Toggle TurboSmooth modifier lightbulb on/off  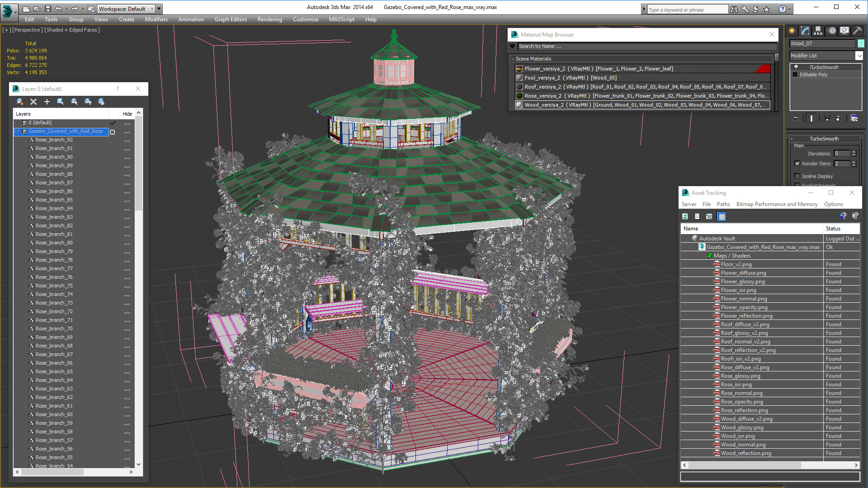pyautogui.click(x=796, y=67)
